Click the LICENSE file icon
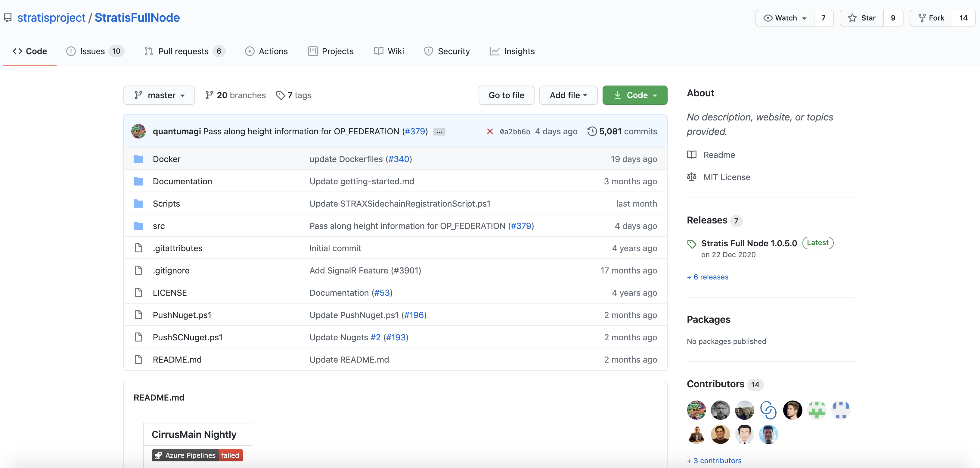Image resolution: width=980 pixels, height=468 pixels. pyautogui.click(x=138, y=292)
